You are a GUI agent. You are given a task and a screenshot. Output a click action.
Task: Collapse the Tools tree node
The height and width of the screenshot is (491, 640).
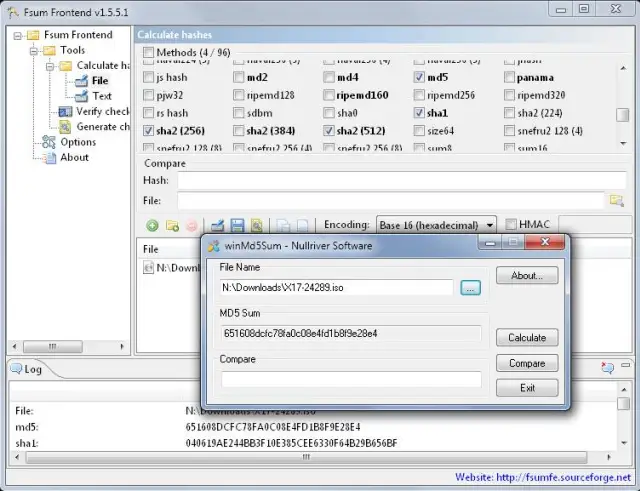click(32, 50)
